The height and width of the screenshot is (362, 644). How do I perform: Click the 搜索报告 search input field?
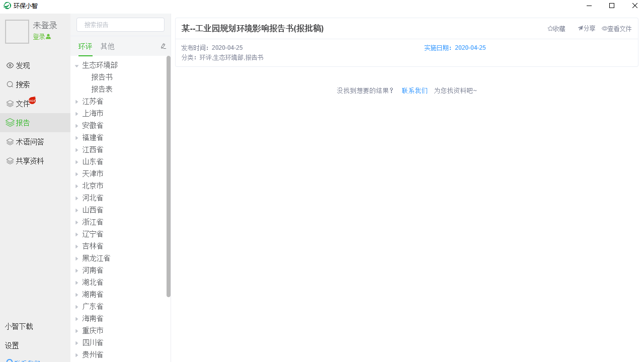tap(120, 24)
